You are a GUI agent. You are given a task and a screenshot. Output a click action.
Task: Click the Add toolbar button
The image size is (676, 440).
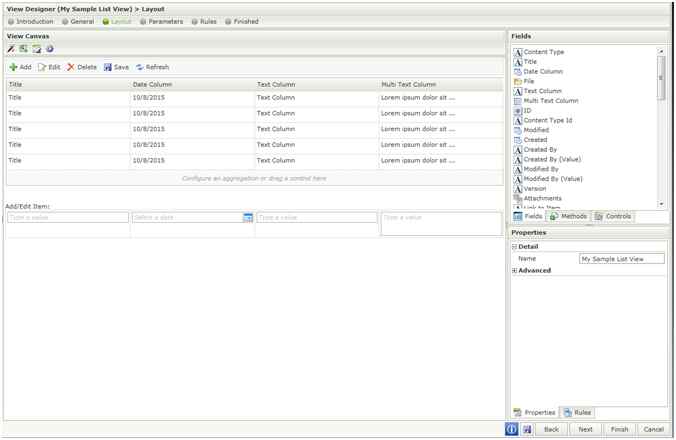pyautogui.click(x=20, y=67)
